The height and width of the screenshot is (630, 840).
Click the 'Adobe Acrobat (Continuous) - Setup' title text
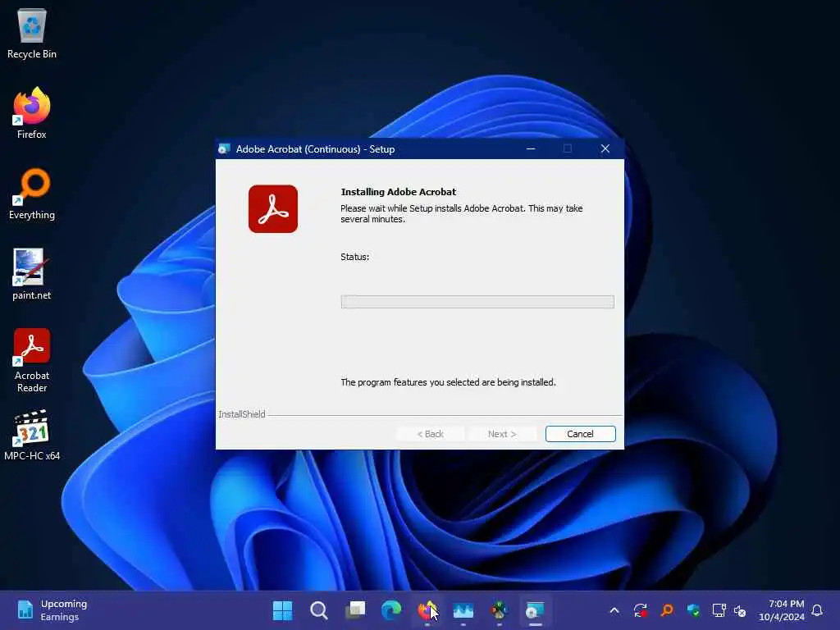pyautogui.click(x=316, y=149)
